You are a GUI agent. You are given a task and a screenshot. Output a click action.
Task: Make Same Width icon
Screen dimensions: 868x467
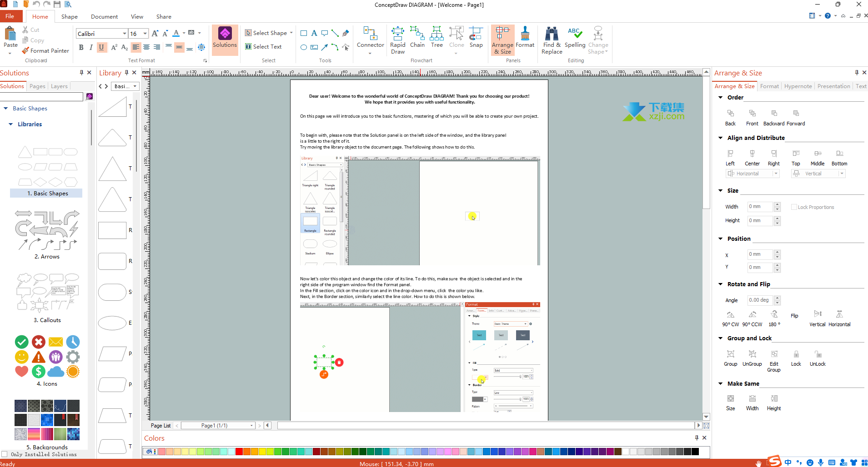[752, 398]
